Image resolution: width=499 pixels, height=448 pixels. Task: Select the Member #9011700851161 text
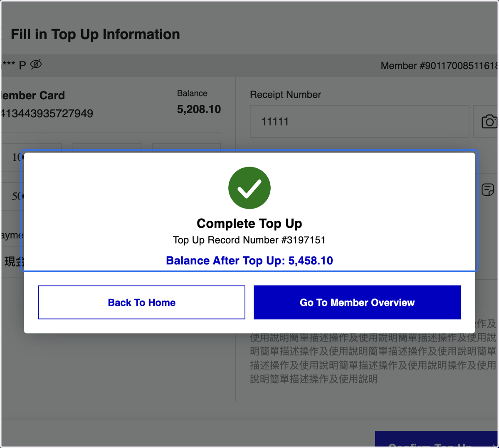pyautogui.click(x=439, y=66)
